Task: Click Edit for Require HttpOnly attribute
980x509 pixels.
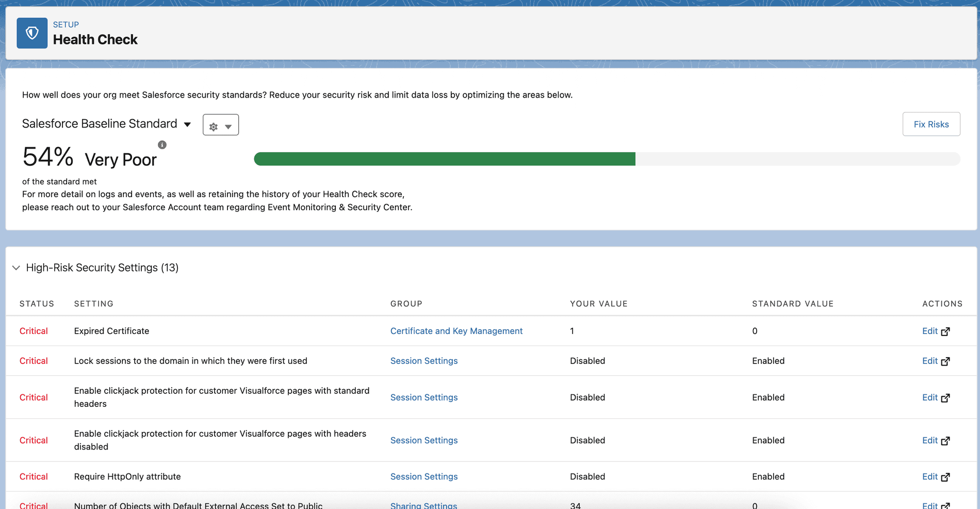Action: click(x=929, y=476)
